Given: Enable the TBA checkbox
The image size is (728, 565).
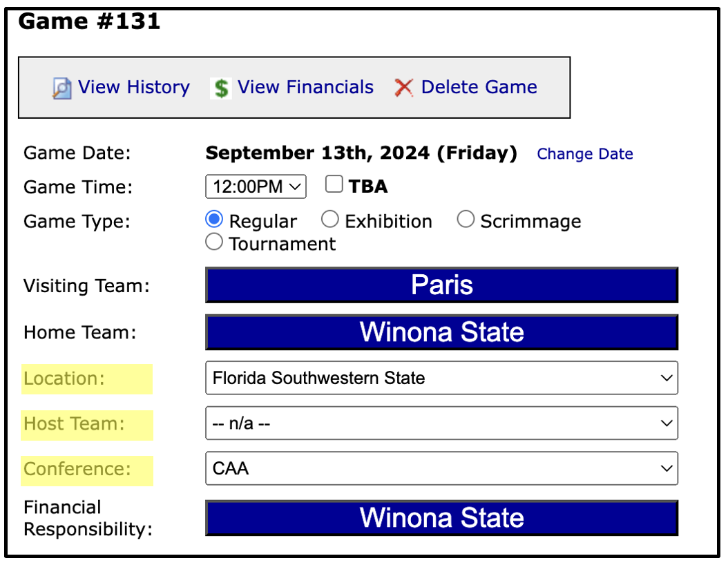Looking at the screenshot, I should (334, 184).
